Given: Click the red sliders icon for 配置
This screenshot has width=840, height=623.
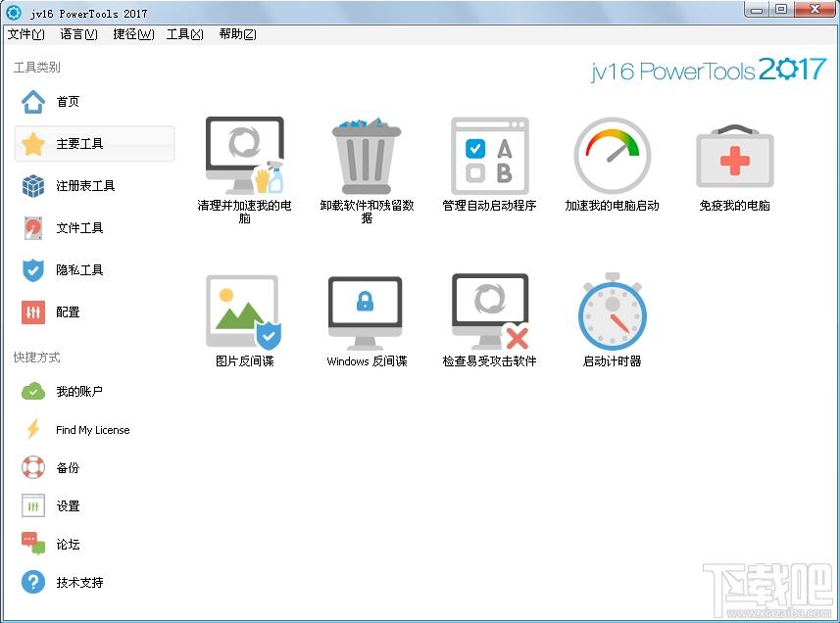Looking at the screenshot, I should [33, 312].
